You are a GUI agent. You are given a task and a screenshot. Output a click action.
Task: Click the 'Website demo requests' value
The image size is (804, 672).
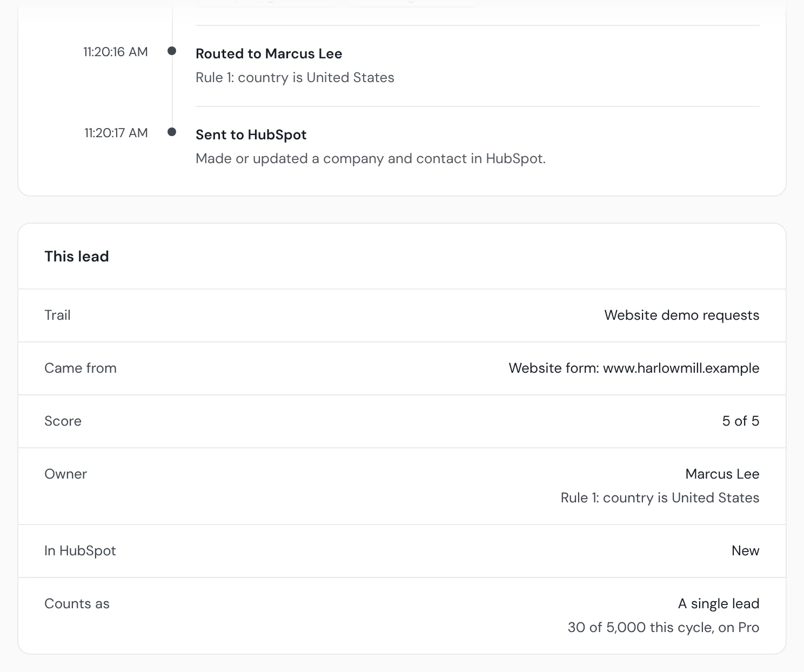[x=681, y=315]
